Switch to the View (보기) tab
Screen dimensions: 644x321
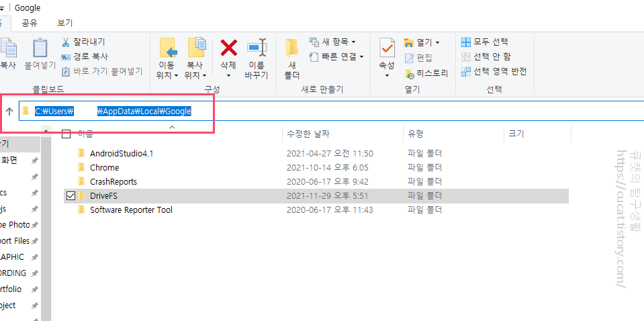pos(65,23)
